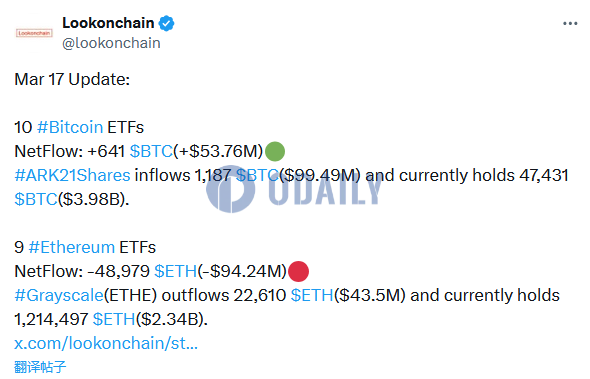This screenshot has width=590, height=379.
Task: Click the green circle emoji after $53.76M
Action: point(275,151)
